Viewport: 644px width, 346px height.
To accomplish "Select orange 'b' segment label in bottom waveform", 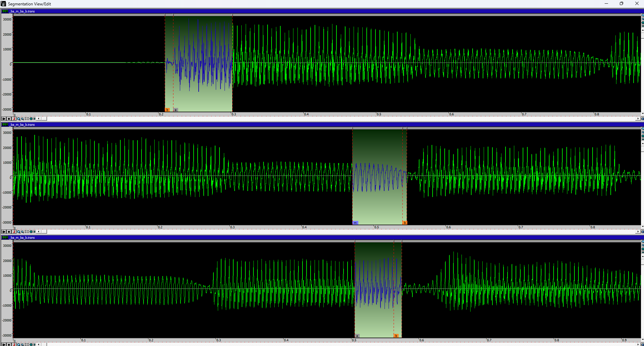I will pyautogui.click(x=396, y=336).
